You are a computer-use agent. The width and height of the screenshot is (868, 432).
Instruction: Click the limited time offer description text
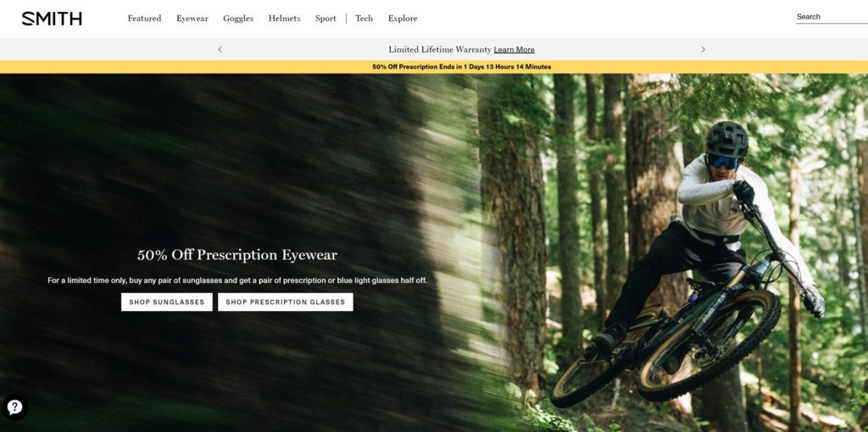pyautogui.click(x=237, y=280)
